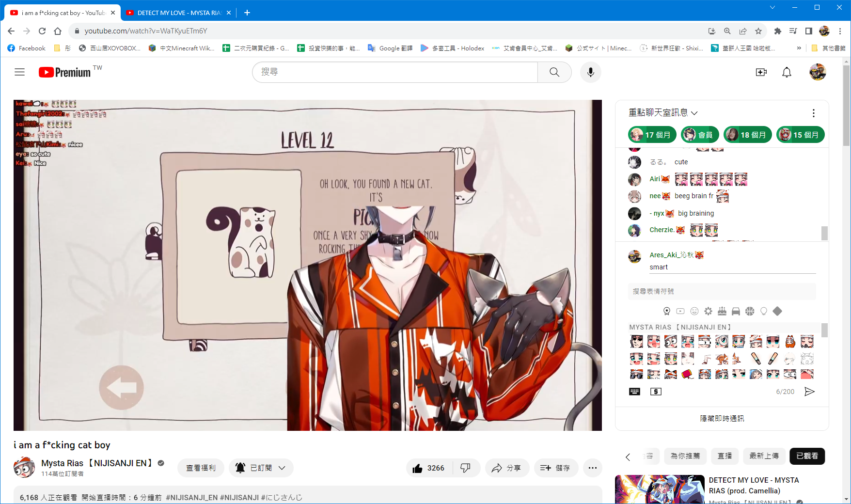
Task: Open the YouTube guide hamburger menu
Action: click(x=19, y=72)
